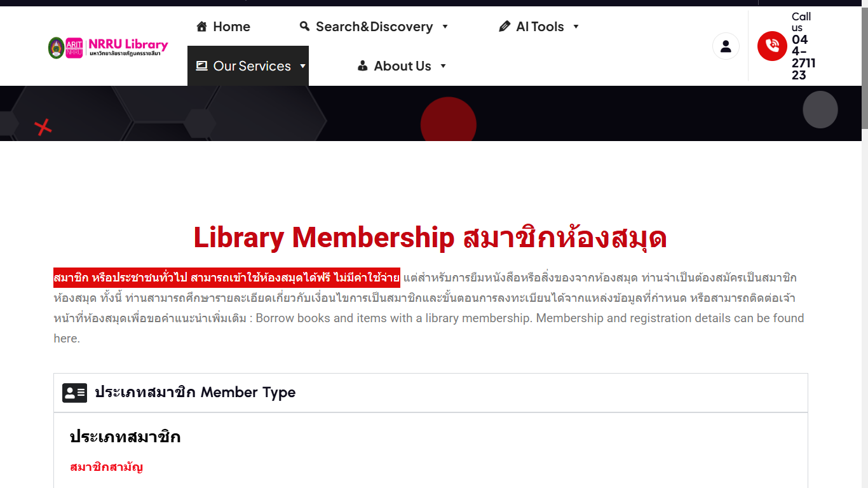
Task: Click the pink ARIT NRRU badge
Action: coord(74,47)
